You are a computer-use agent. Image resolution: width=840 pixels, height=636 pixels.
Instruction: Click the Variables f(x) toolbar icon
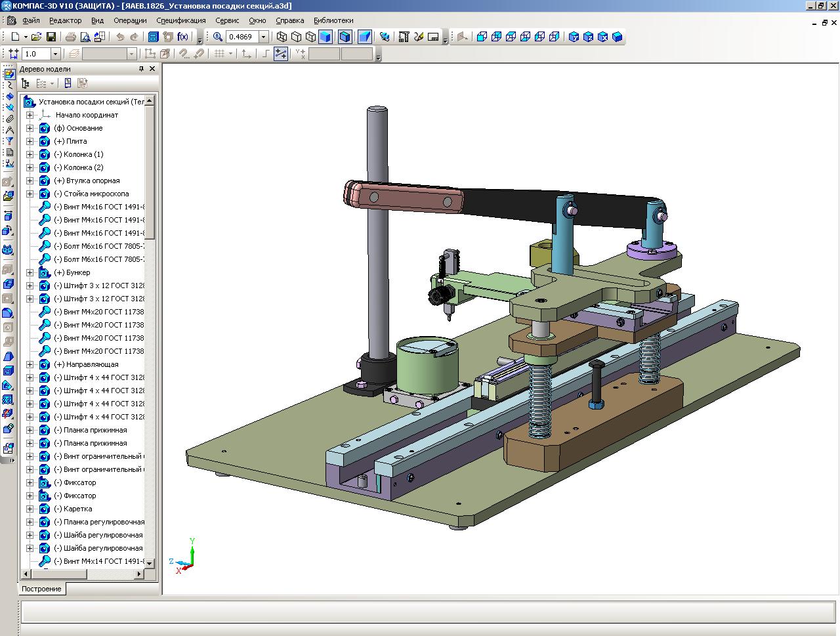[182, 37]
